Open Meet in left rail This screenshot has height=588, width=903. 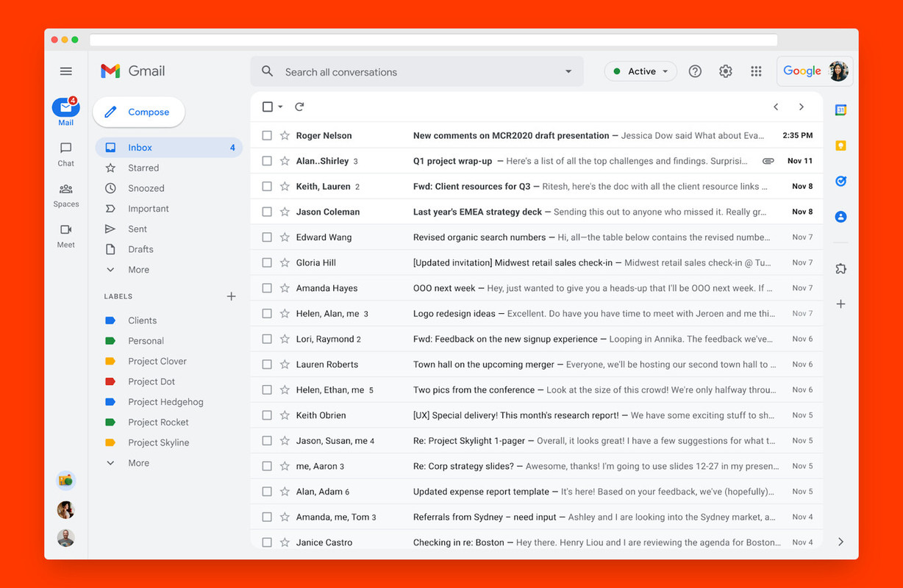(66, 236)
